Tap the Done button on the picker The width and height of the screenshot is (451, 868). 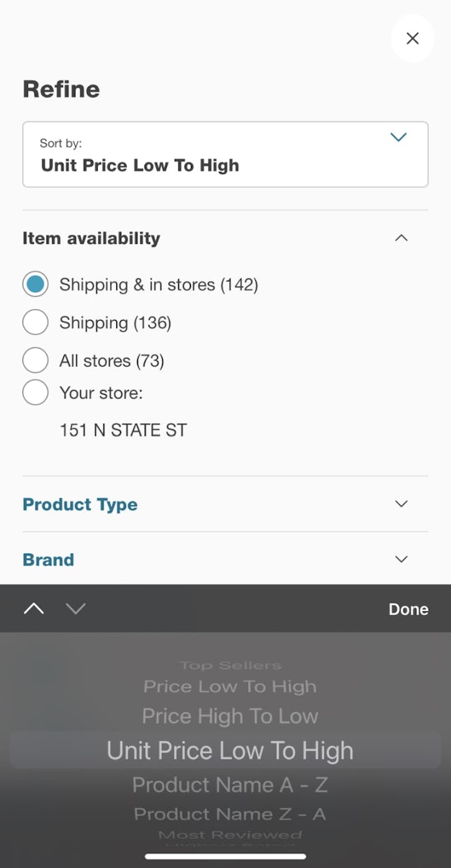pos(408,609)
